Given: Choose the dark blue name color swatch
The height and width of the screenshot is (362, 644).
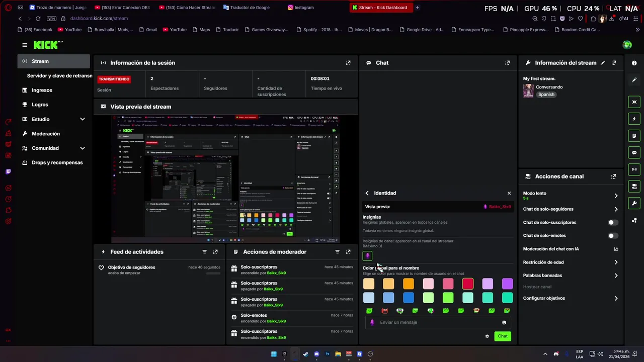Looking at the screenshot, I should [x=409, y=298].
